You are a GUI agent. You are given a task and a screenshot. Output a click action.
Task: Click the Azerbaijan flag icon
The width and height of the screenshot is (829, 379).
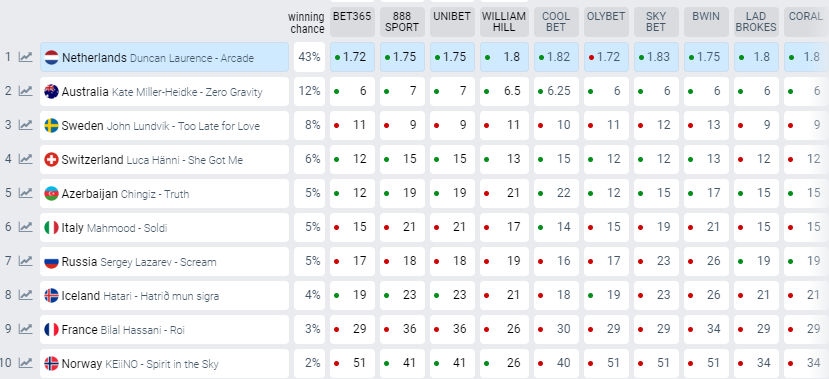pos(51,193)
